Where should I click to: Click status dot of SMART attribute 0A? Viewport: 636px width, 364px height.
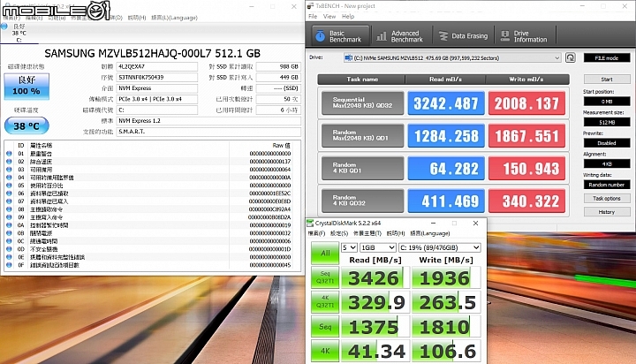[9, 224]
